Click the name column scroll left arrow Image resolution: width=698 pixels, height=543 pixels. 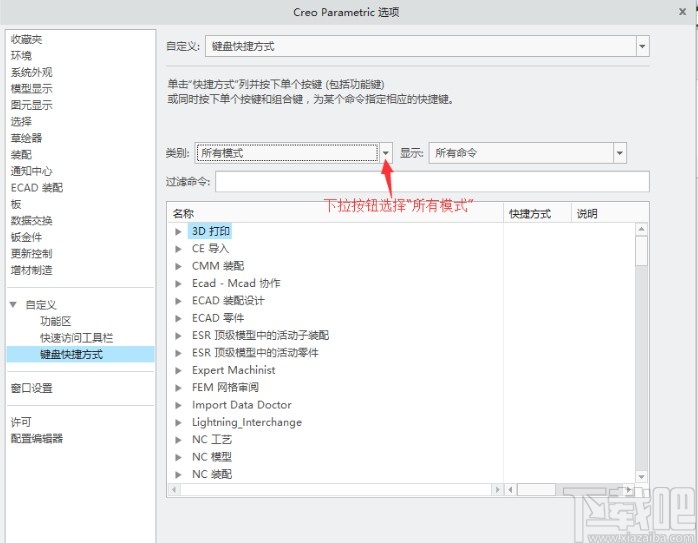tap(174, 490)
